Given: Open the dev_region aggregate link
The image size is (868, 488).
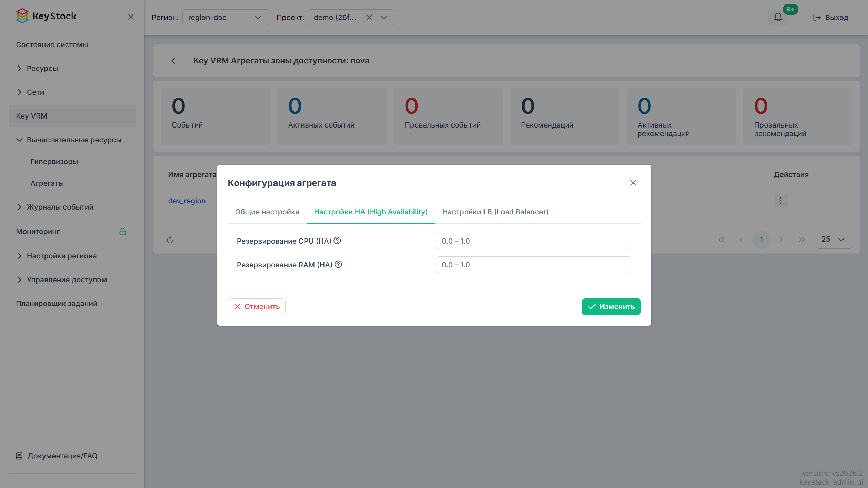Looking at the screenshot, I should point(187,201).
